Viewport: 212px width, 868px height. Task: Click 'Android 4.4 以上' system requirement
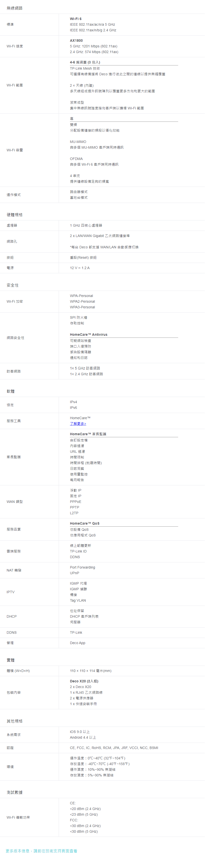click(x=83, y=737)
